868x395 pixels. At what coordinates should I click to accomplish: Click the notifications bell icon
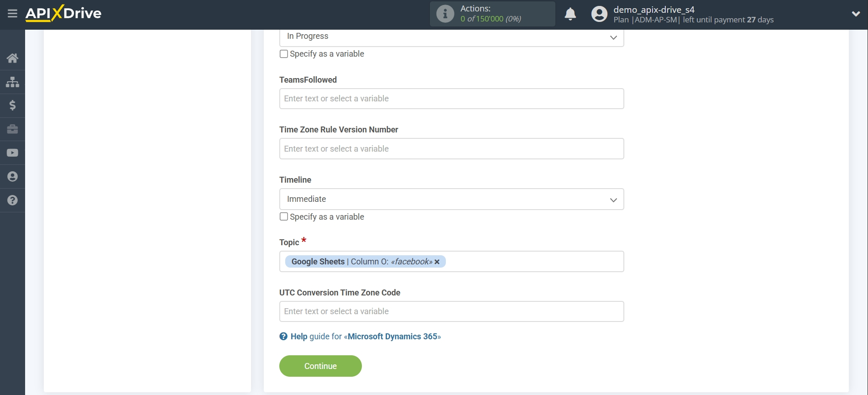click(570, 14)
